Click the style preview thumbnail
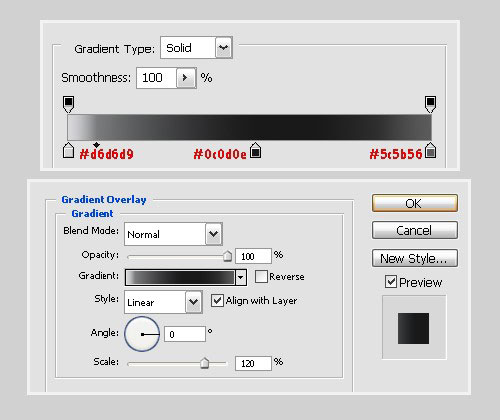Screen dimensions: 500x420 pyautogui.click(x=414, y=328)
